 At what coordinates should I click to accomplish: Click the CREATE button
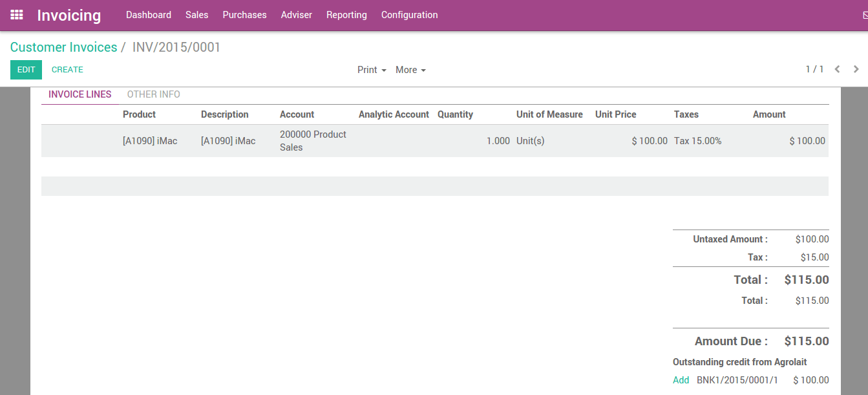(x=67, y=69)
